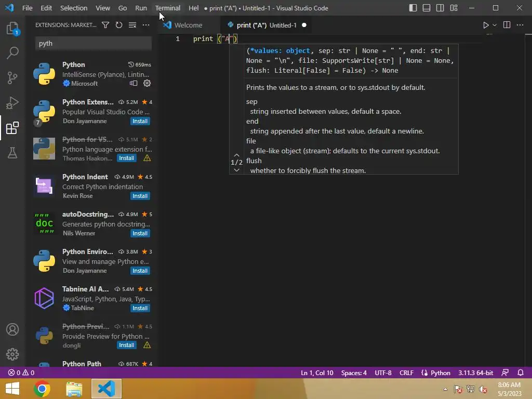Change indentation via Spaces: 4
The height and width of the screenshot is (399, 532).
coord(354,373)
